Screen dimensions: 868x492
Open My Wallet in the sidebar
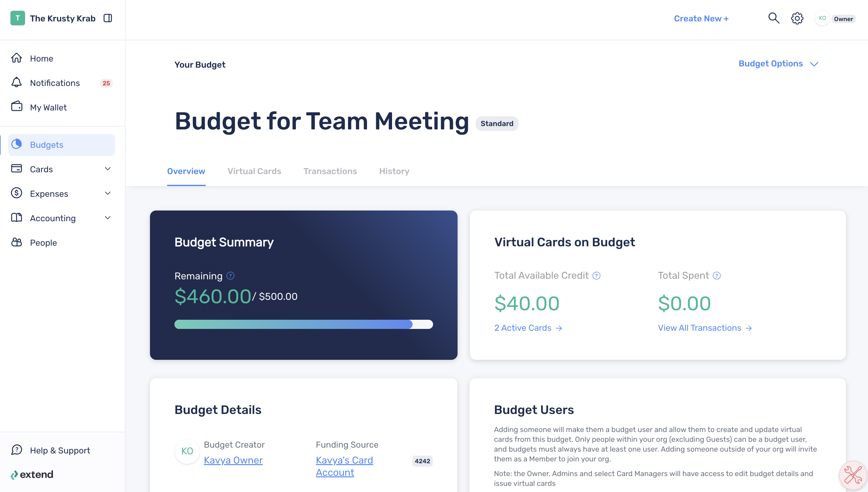tap(62, 107)
